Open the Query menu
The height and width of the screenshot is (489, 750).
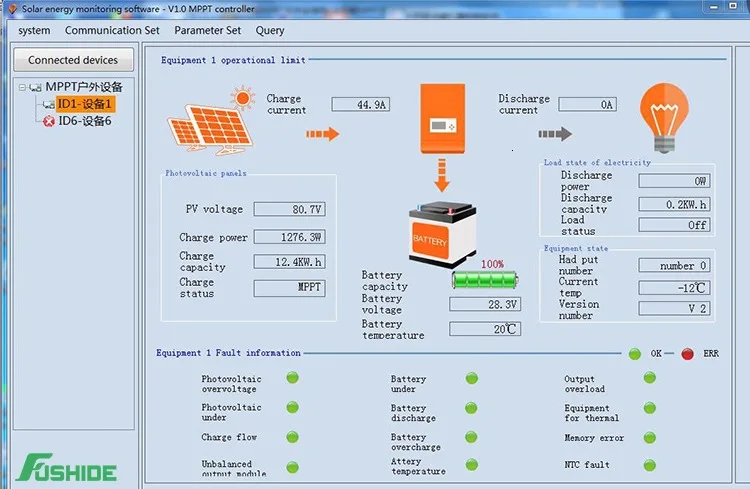tap(270, 31)
